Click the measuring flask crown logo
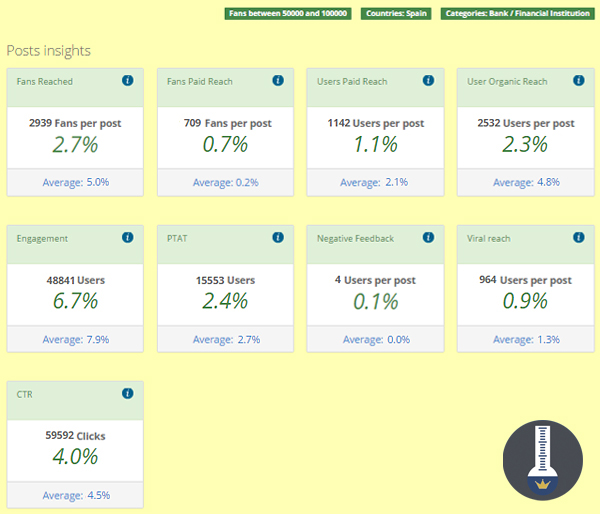Image resolution: width=600 pixels, height=514 pixels. (543, 461)
